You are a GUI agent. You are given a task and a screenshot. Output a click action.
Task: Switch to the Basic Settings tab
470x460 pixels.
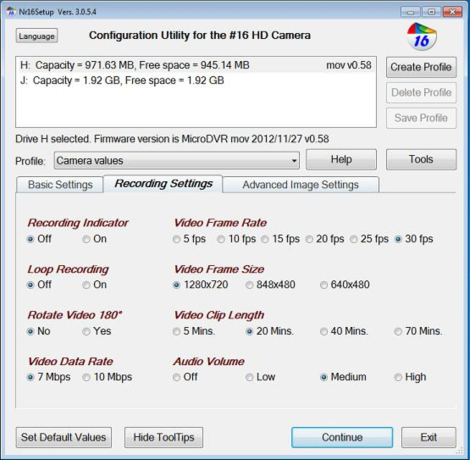(x=60, y=185)
